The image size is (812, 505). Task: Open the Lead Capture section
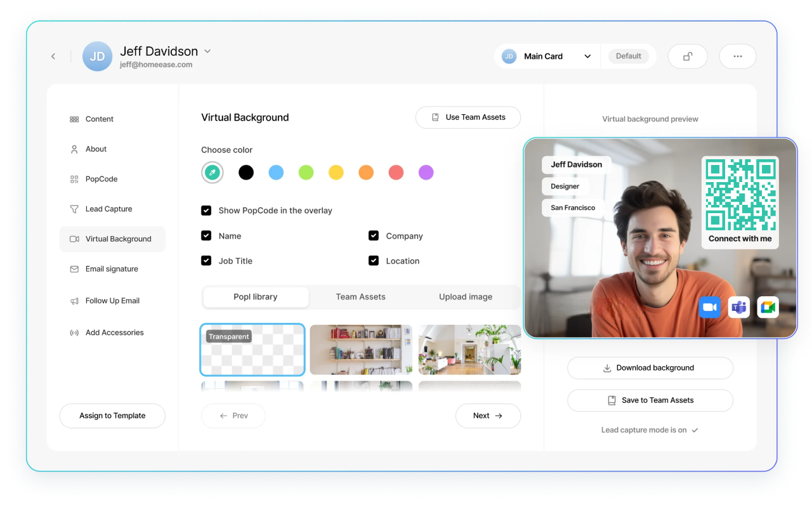pos(108,208)
